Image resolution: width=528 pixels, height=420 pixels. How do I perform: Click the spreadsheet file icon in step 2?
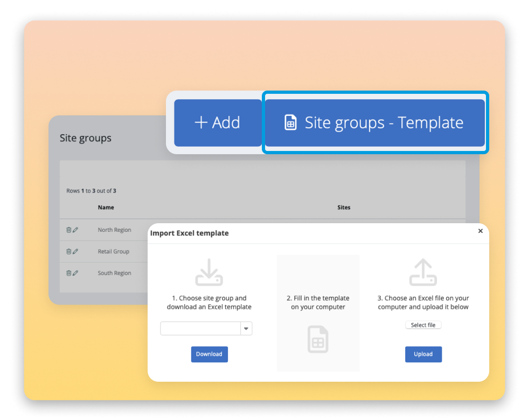click(318, 340)
